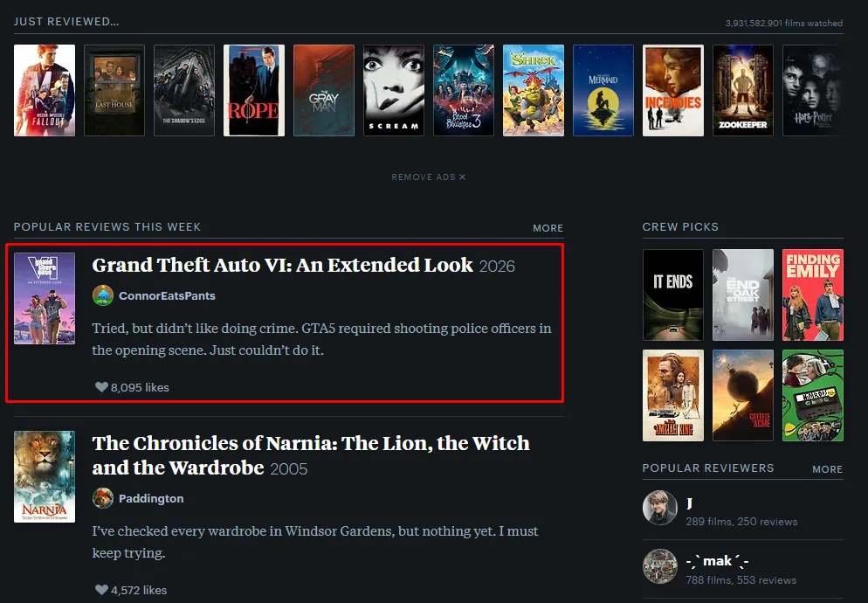
Task: Like the Grand Theft Auto VI review heart
Action: 101,387
